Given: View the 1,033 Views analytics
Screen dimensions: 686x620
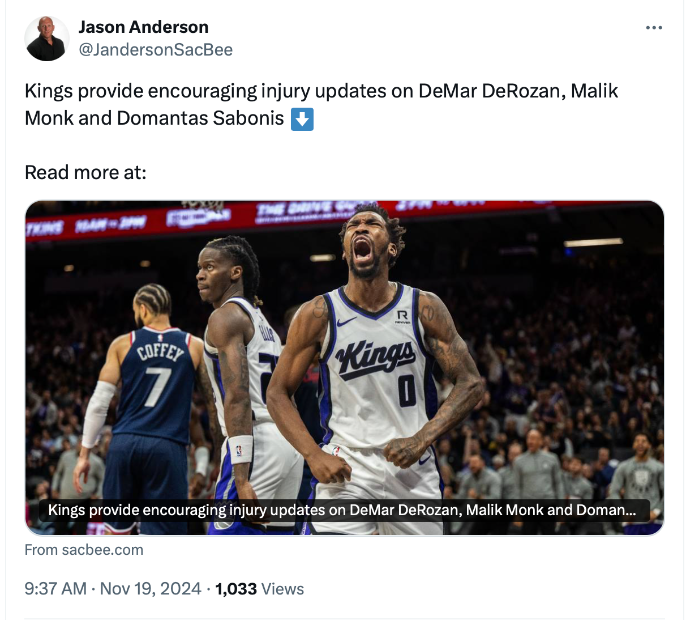Looking at the screenshot, I should [x=259, y=589].
